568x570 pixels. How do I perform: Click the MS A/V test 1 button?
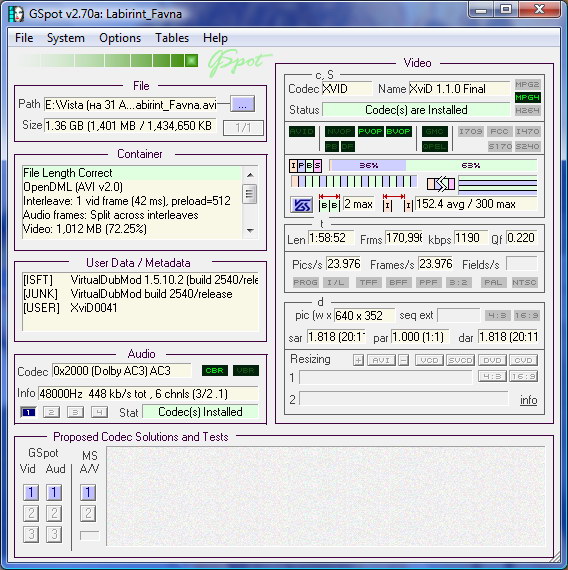88,493
